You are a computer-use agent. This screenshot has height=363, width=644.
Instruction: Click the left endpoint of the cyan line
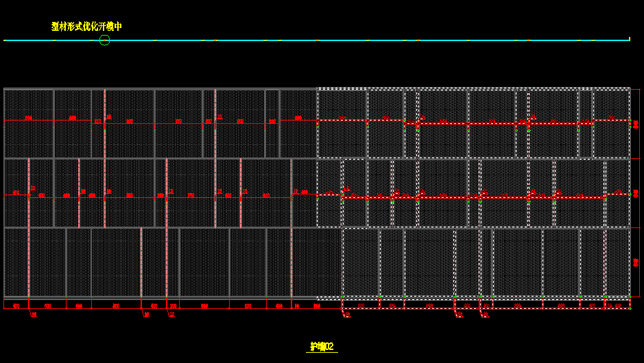(x=4, y=40)
